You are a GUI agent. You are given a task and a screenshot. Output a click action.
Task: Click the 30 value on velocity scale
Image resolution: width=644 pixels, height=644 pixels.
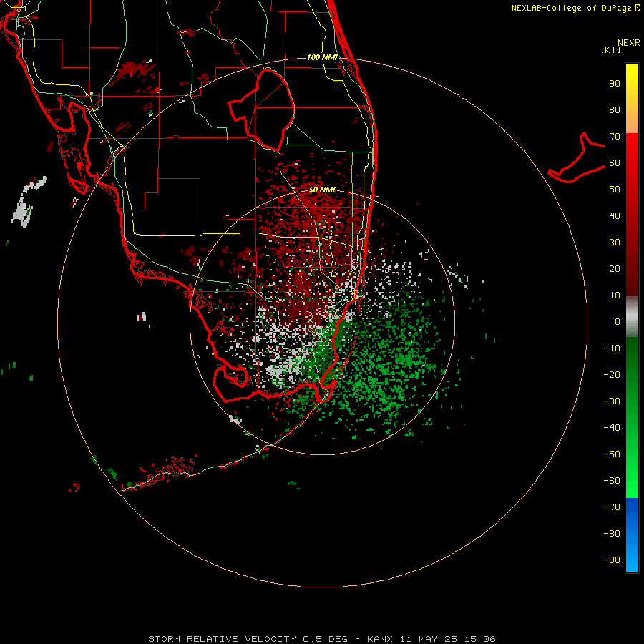coord(615,243)
